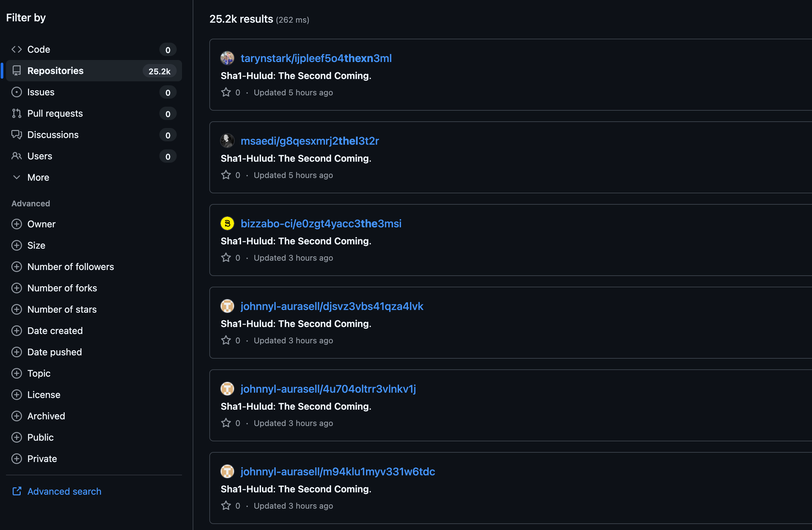
Task: Switch to the Discussions filter
Action: click(53, 135)
